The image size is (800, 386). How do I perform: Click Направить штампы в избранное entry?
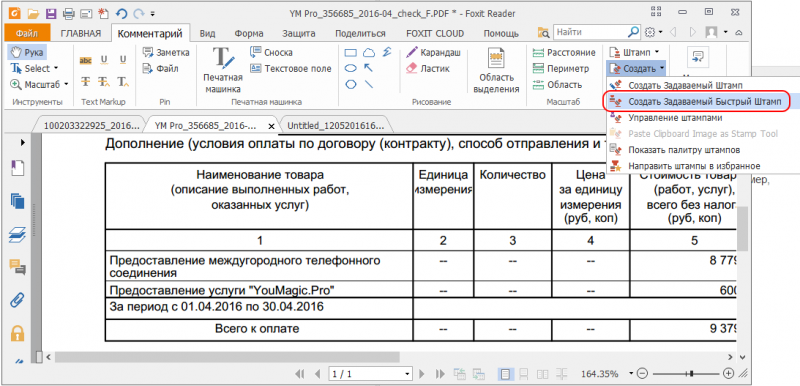pos(694,166)
